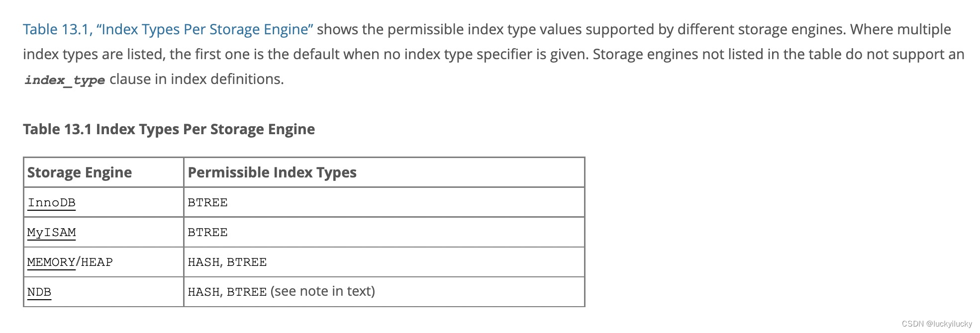Click BTREE in the MEMORY/HEAP row

pos(247,262)
